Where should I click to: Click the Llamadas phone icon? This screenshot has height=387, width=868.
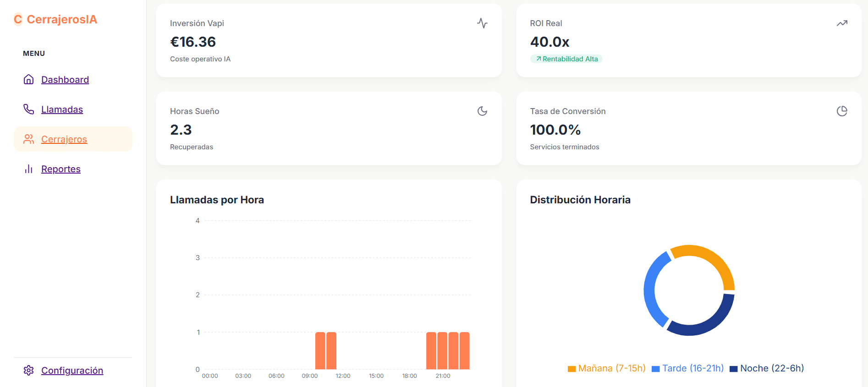[x=28, y=109]
